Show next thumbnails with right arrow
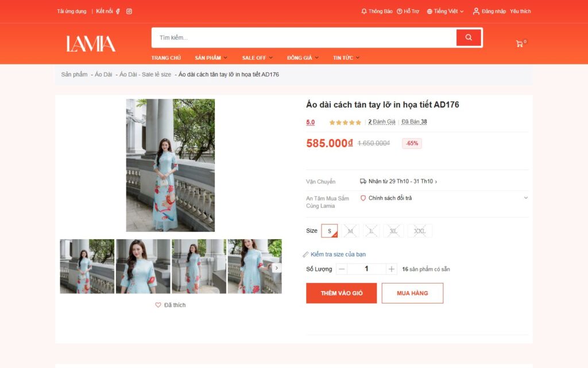Viewport: 588px width, 368px height. [277, 268]
